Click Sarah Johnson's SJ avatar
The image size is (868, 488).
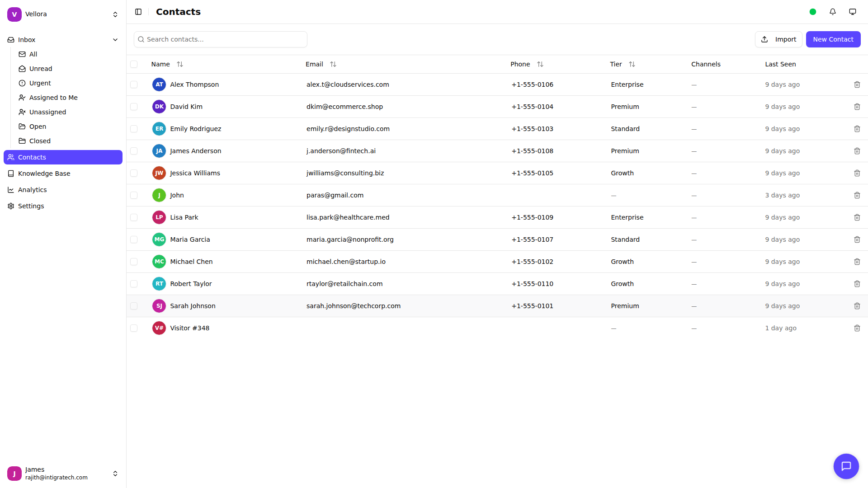(159, 306)
